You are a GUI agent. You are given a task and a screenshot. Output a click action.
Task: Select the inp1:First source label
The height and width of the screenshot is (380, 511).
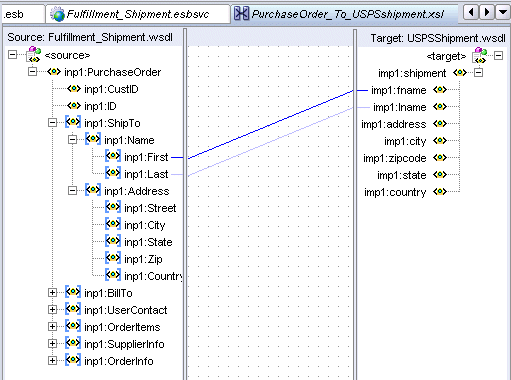click(146, 157)
